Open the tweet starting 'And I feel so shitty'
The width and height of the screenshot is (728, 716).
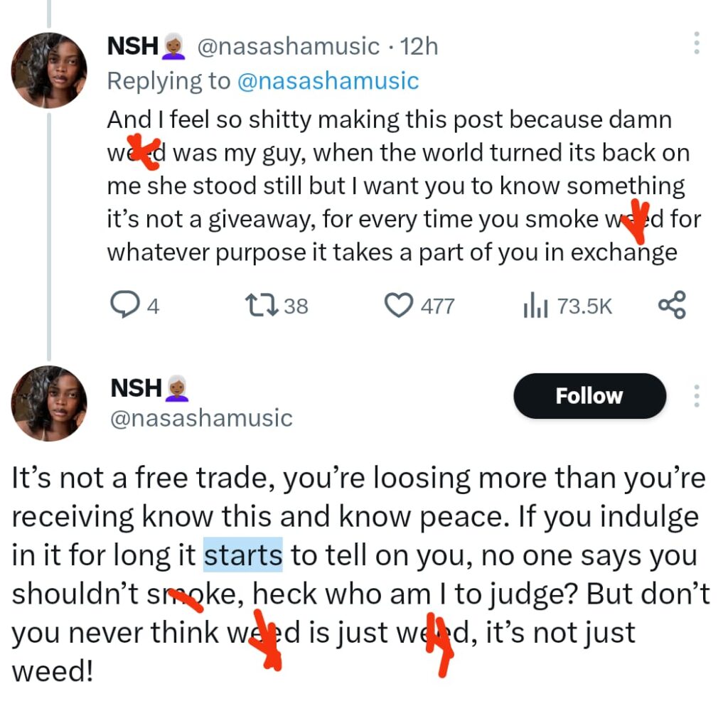391,186
